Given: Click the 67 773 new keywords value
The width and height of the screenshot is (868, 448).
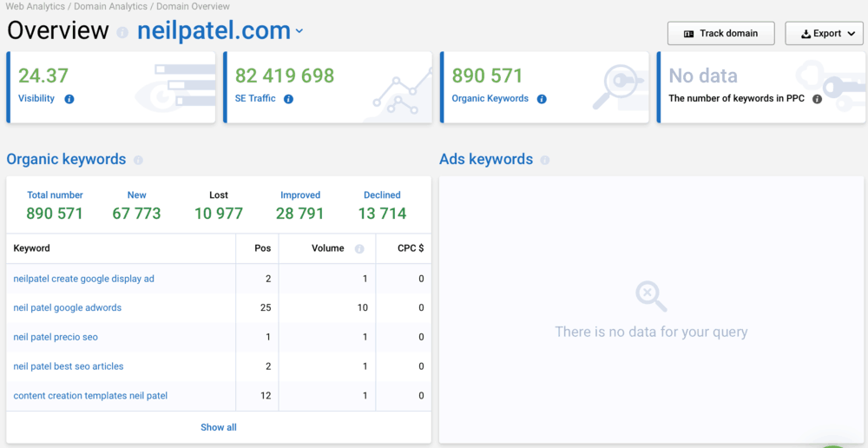Looking at the screenshot, I should [137, 214].
